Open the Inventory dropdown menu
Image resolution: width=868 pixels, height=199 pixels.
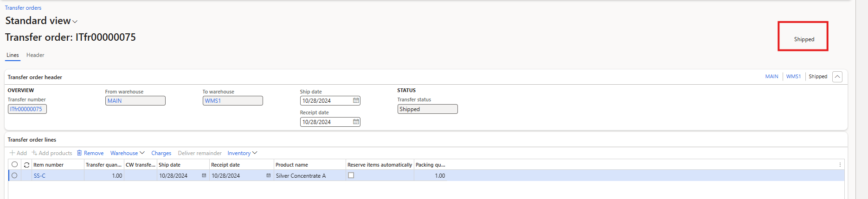(x=242, y=153)
